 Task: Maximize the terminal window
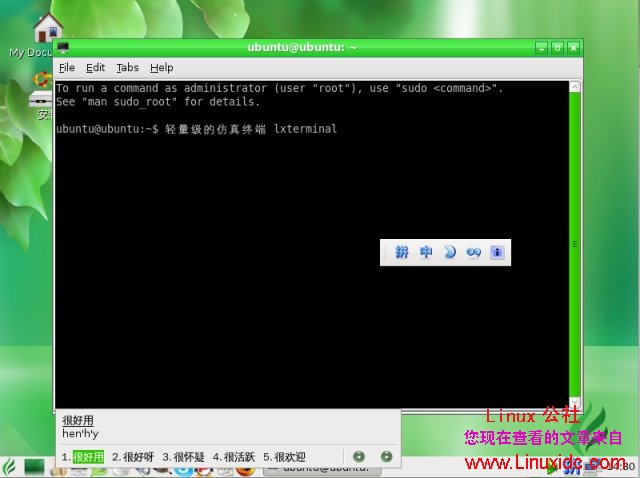coord(557,48)
